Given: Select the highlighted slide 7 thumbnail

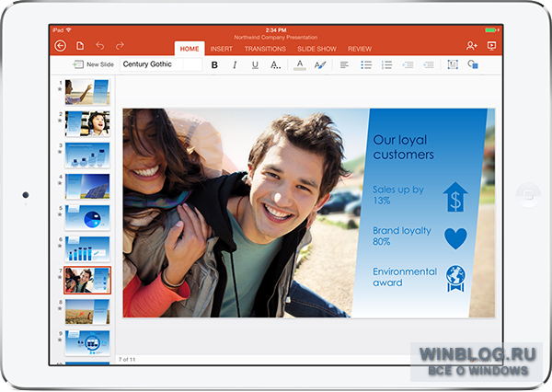Looking at the screenshot, I should tap(87, 280).
